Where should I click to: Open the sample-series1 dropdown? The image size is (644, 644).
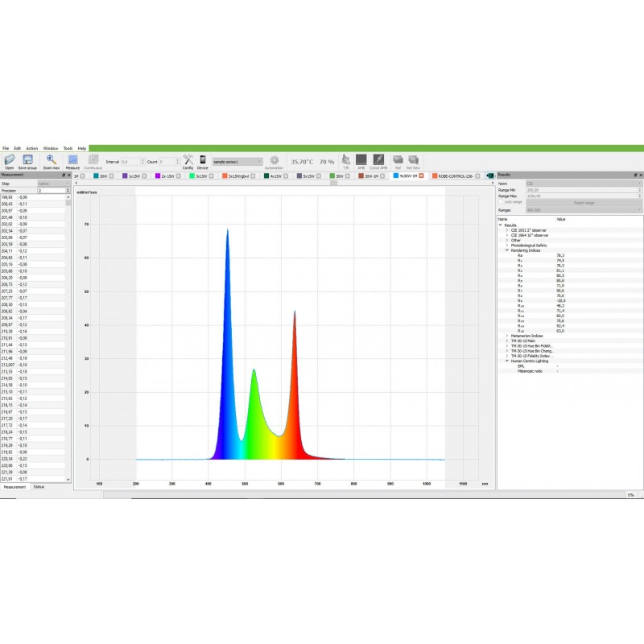click(x=237, y=161)
